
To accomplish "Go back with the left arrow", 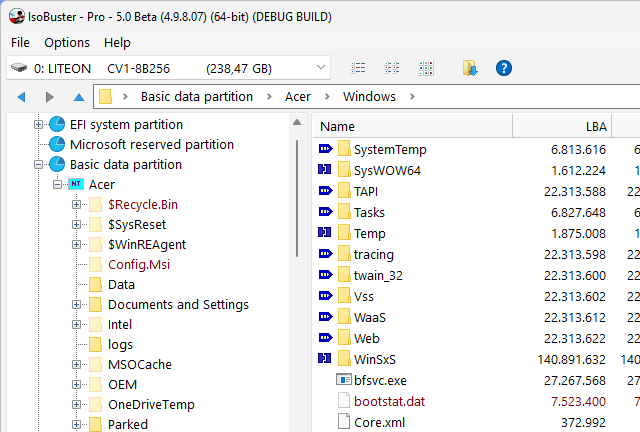I will click(x=22, y=97).
